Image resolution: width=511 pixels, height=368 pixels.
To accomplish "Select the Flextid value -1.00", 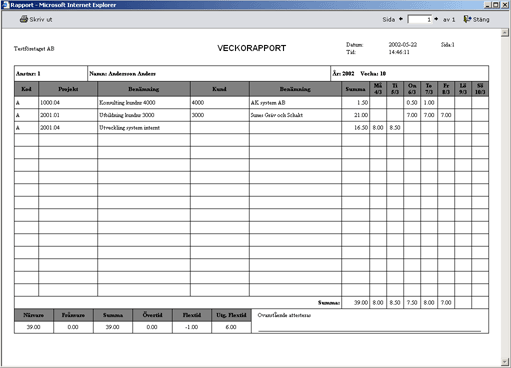I will tap(192, 327).
